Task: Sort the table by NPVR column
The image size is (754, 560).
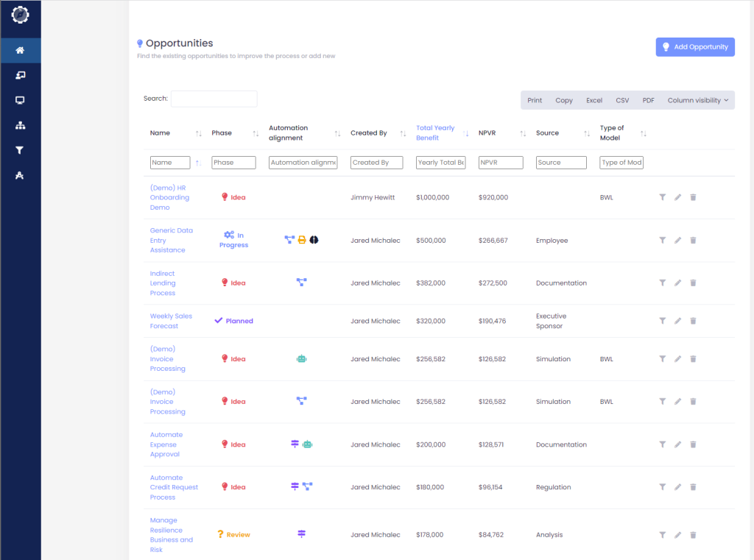Action: 487,133
